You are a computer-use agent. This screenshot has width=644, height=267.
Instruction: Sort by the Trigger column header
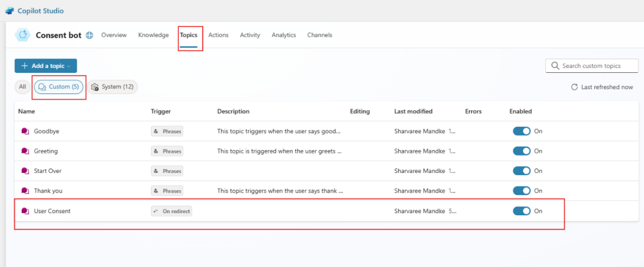click(x=160, y=111)
